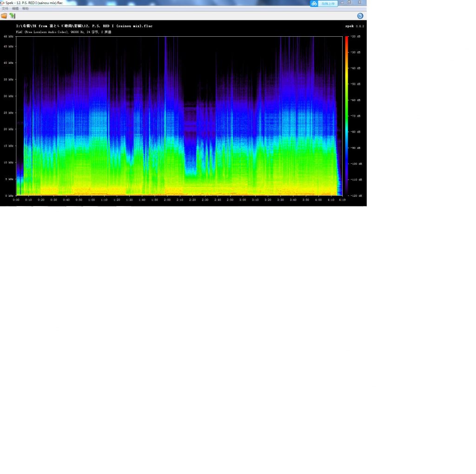Click the red top of dB color scale
476x474 pixels.
[347, 38]
